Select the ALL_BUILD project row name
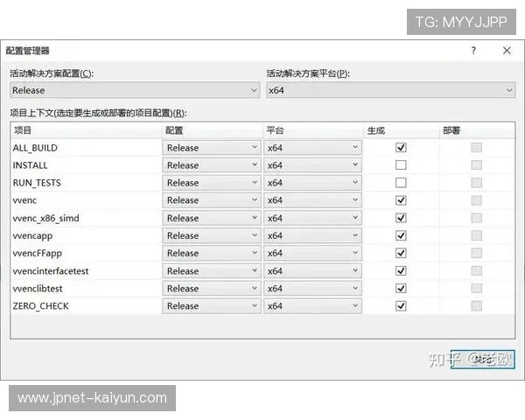Viewport: 525px width, 420px height. pyautogui.click(x=35, y=148)
